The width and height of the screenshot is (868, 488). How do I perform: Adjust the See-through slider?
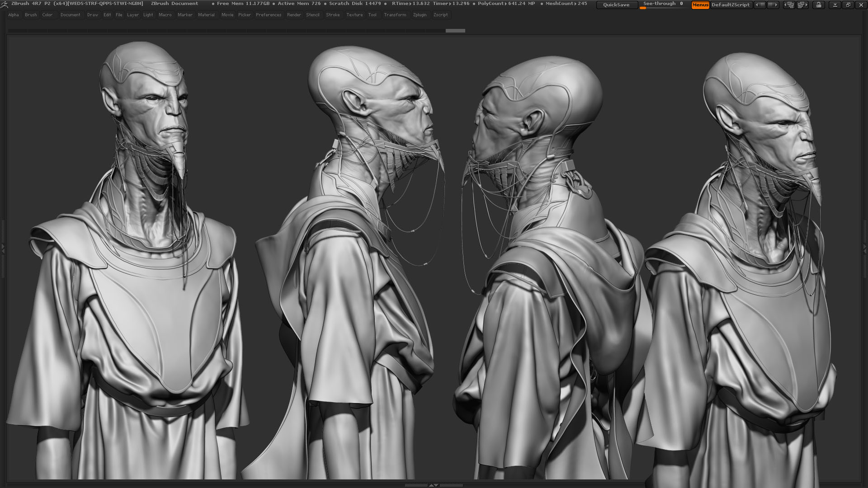coord(663,5)
